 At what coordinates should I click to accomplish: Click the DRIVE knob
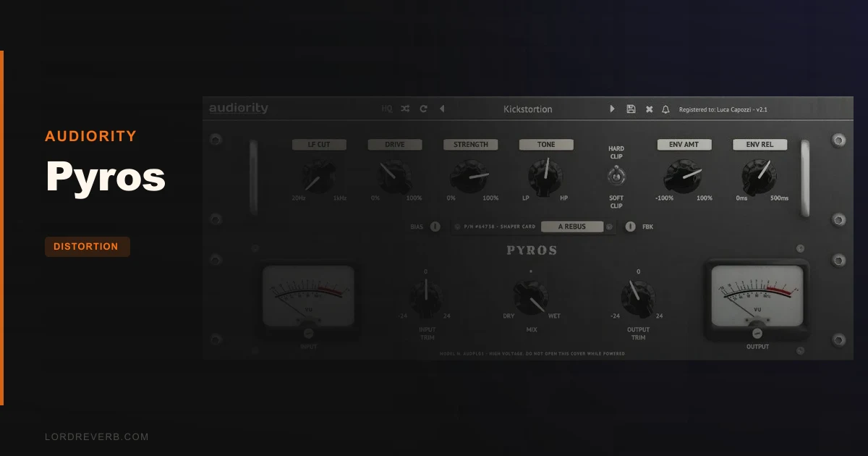coord(395,176)
